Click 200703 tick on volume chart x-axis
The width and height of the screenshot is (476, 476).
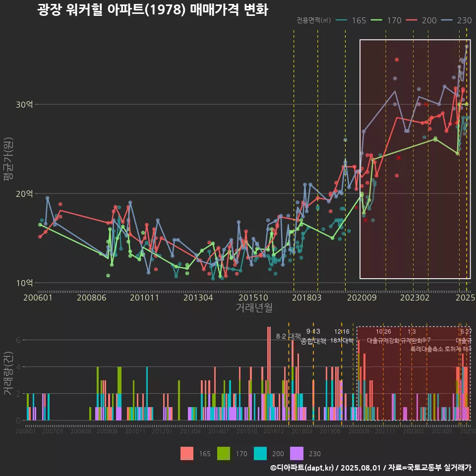52,431
